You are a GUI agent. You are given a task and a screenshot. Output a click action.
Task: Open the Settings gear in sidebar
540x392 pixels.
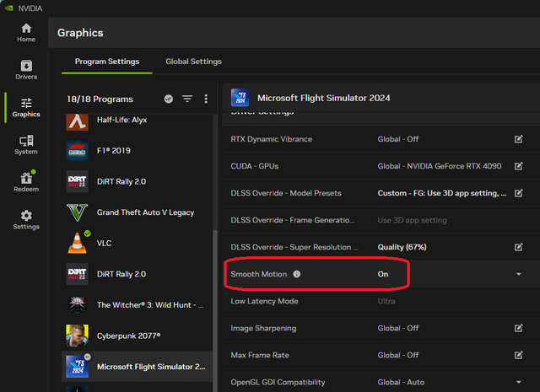click(26, 220)
